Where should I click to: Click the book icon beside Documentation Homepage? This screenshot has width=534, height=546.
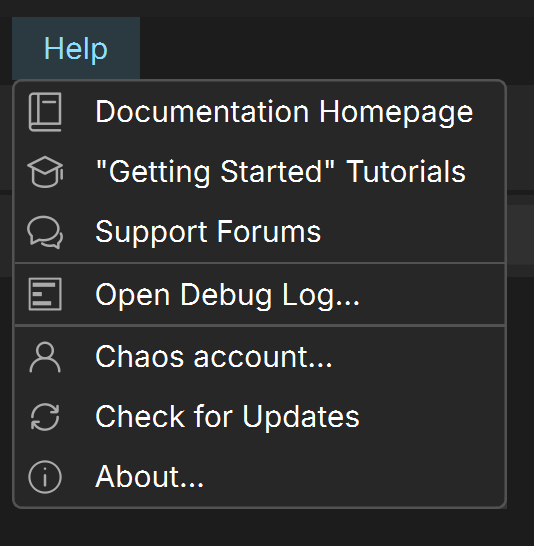coord(45,112)
